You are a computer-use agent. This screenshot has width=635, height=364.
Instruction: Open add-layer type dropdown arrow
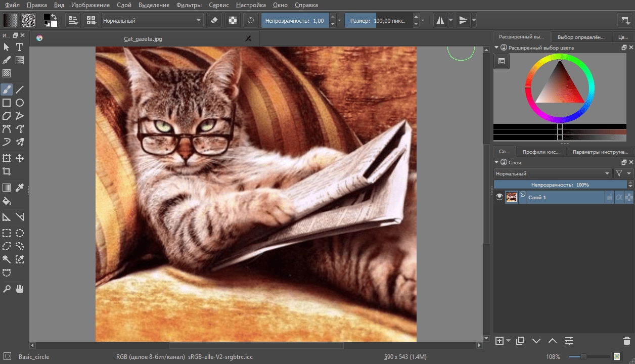click(508, 341)
